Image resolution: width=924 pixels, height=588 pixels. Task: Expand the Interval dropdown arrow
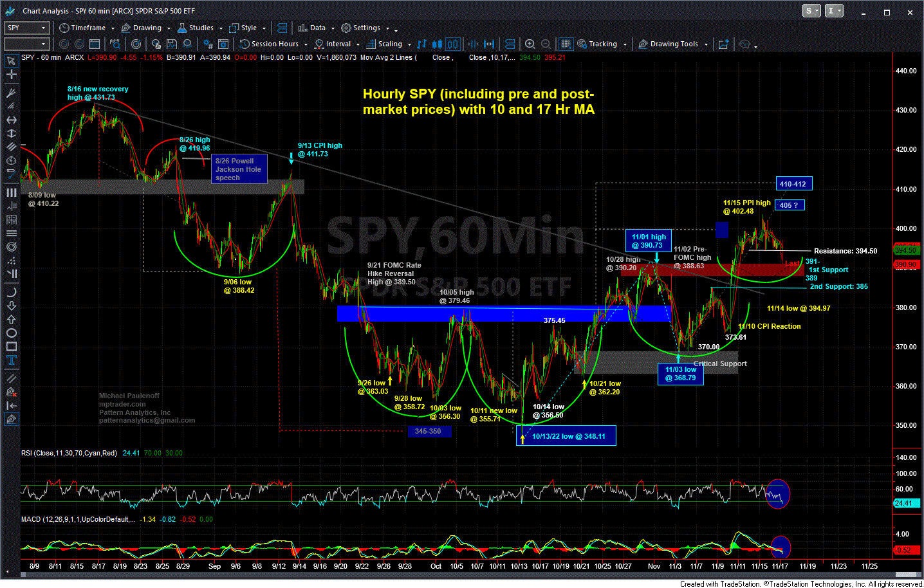(358, 44)
